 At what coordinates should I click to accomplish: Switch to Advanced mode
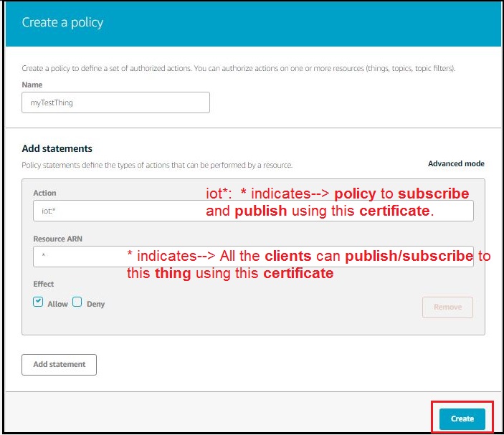(x=456, y=163)
